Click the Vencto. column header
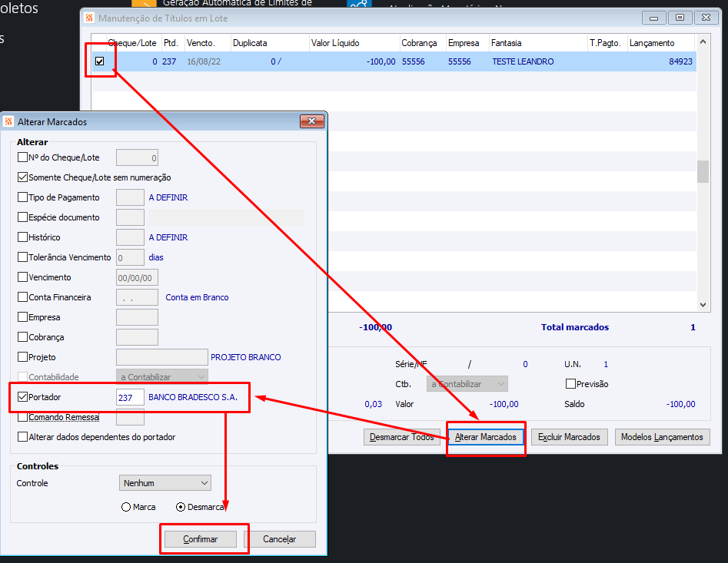 point(207,43)
